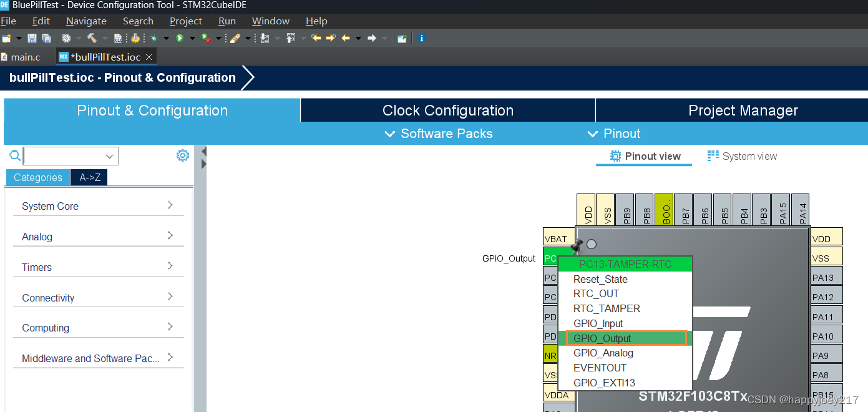The width and height of the screenshot is (868, 412).
Task: Jump to last edit location icon
Action: [x=316, y=38]
